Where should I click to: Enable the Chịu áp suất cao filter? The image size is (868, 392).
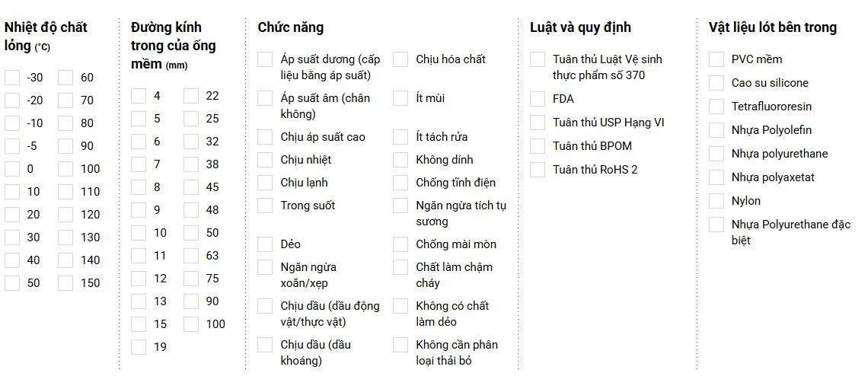pos(265,137)
